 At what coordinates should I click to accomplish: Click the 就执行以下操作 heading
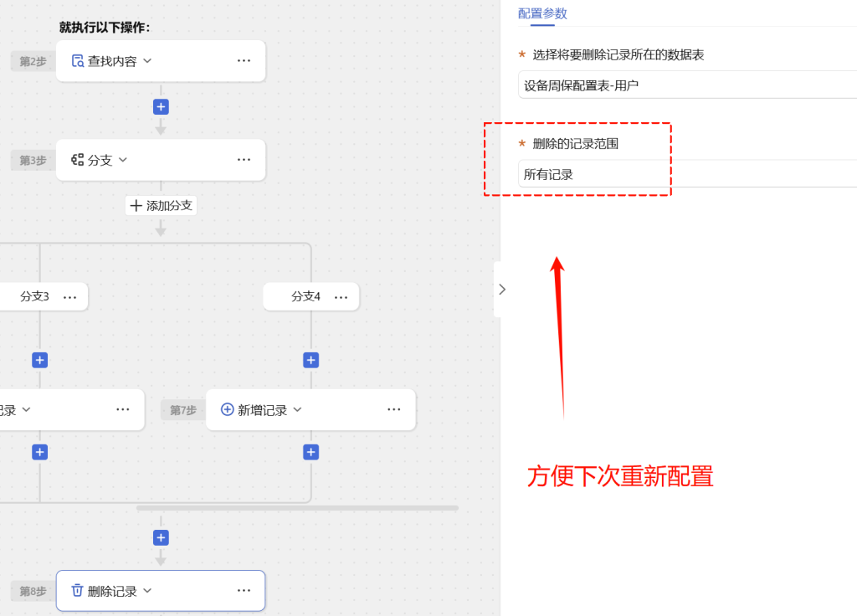[x=105, y=28]
